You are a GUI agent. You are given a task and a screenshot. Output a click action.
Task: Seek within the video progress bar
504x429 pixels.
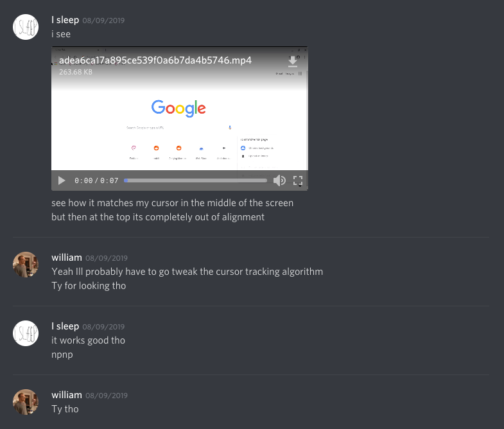tap(195, 180)
